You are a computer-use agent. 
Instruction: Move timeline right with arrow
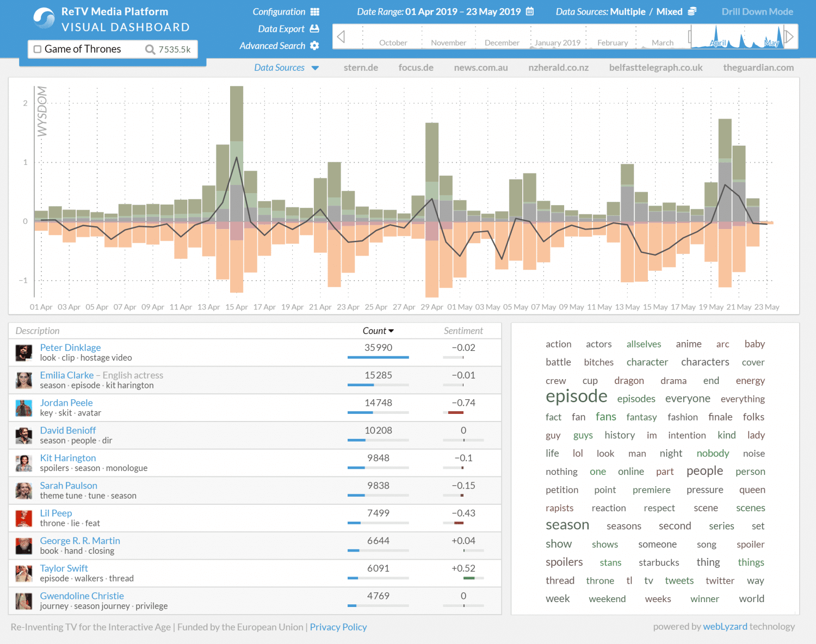(789, 36)
